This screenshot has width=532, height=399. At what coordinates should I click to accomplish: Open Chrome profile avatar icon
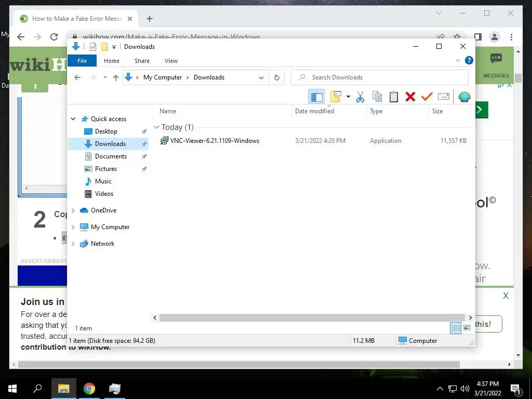tap(495, 37)
